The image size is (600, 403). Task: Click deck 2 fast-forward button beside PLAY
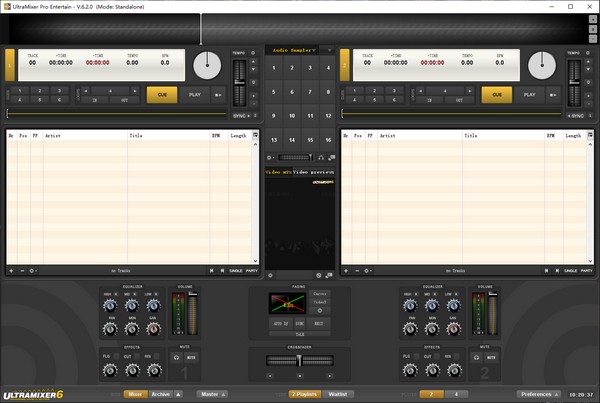(553, 95)
